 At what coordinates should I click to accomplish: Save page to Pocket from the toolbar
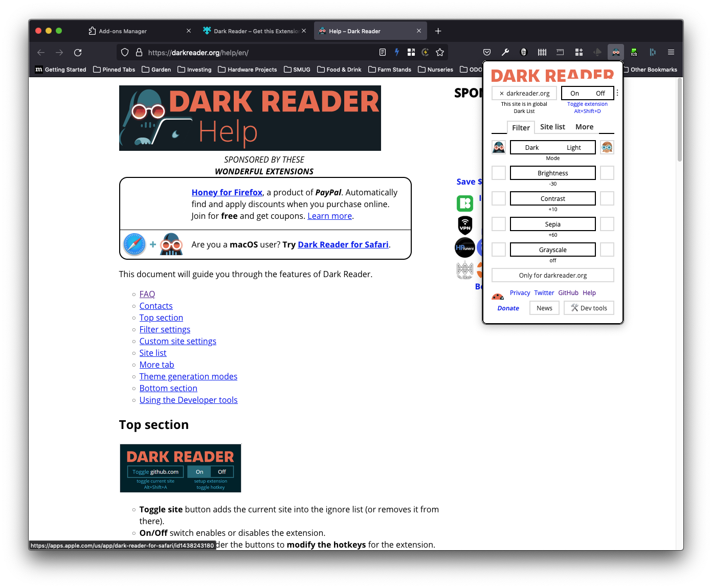coord(487,52)
